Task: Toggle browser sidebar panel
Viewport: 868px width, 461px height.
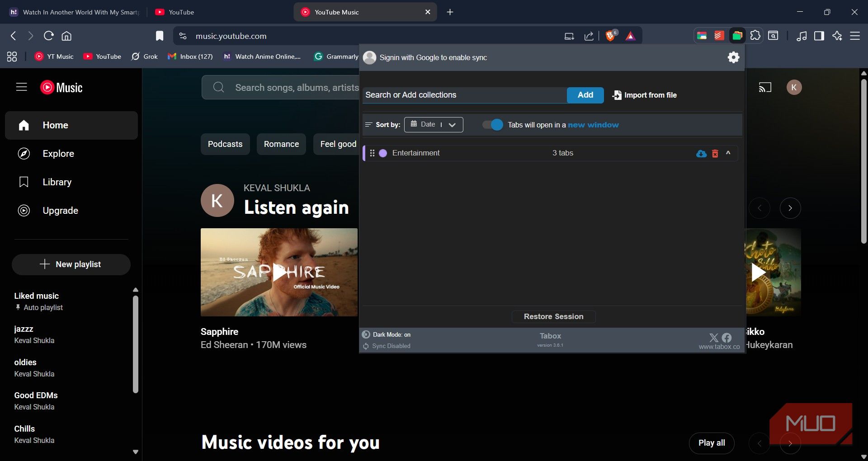Action: coord(819,36)
